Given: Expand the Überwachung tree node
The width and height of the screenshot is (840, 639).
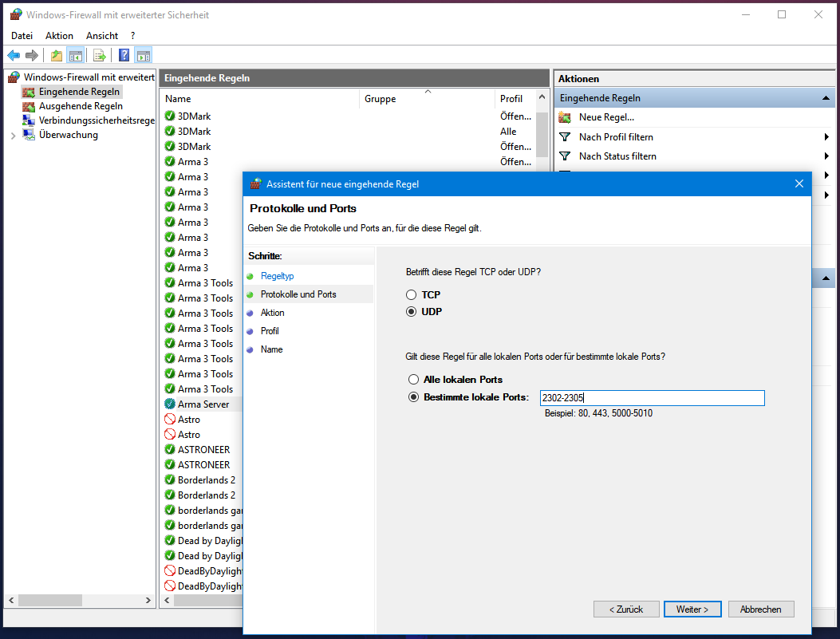Looking at the screenshot, I should click(14, 136).
